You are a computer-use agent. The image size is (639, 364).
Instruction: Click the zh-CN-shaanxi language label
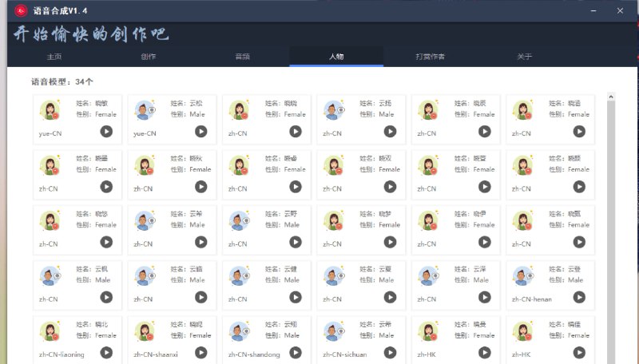156,354
